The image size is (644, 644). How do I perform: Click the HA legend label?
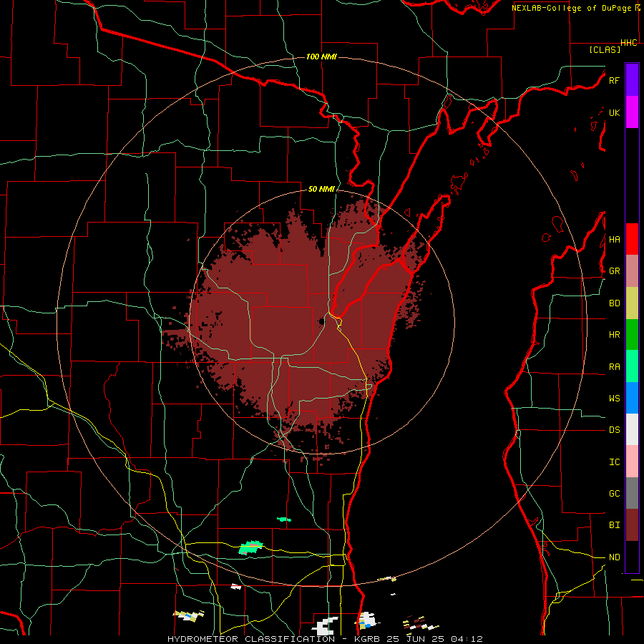point(614,240)
